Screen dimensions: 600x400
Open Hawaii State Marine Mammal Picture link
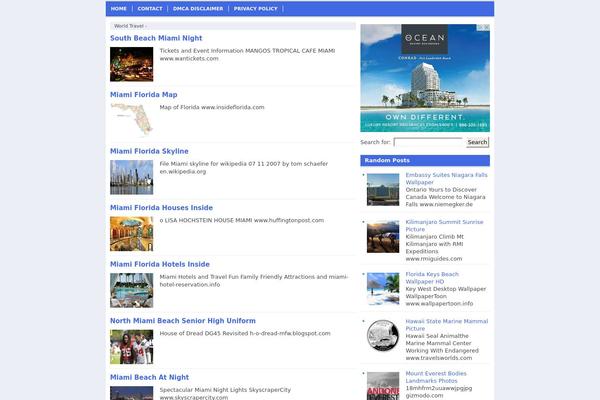(x=447, y=325)
